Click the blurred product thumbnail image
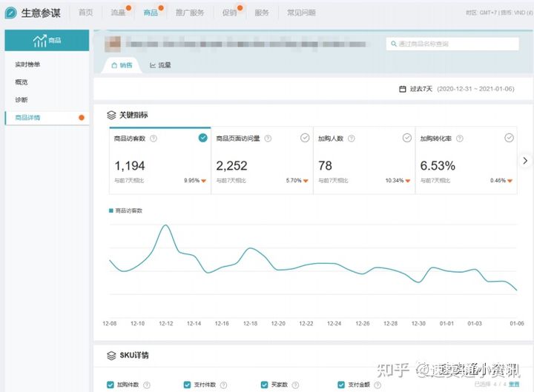 113,44
